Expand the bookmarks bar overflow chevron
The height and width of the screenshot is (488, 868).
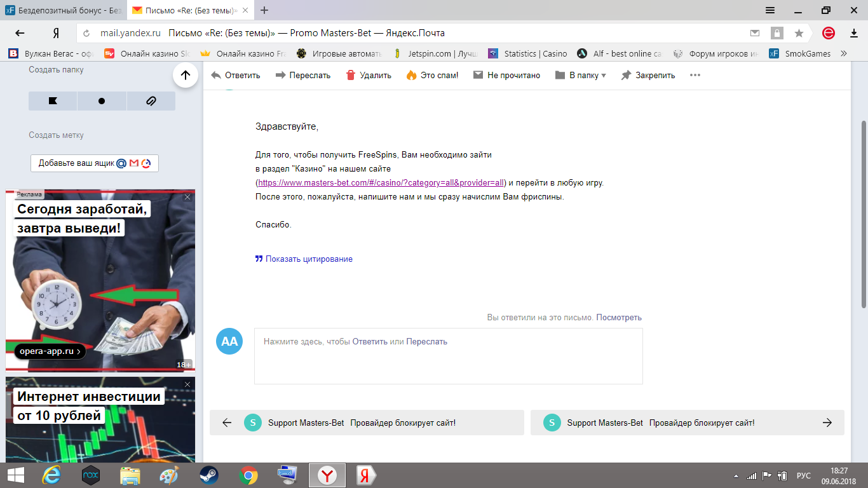844,53
